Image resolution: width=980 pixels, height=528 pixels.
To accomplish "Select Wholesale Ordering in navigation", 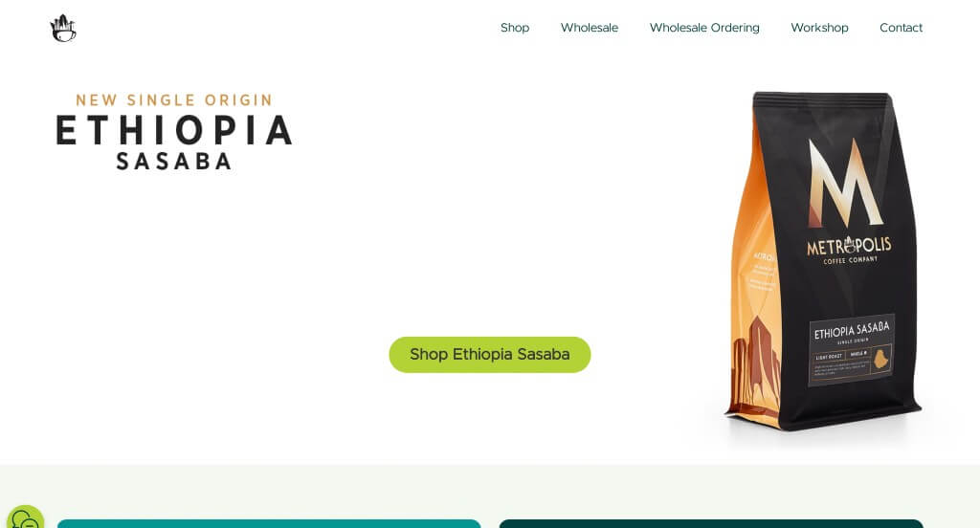I will pyautogui.click(x=704, y=28).
